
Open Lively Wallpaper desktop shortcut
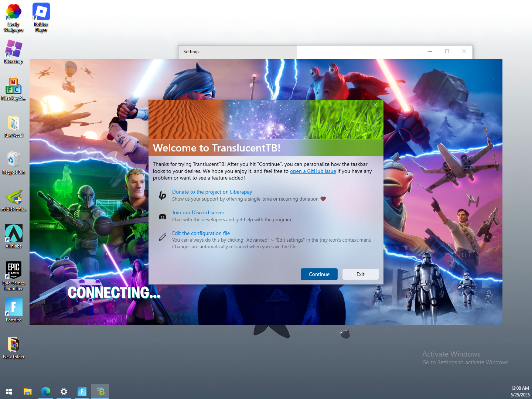tap(14, 18)
